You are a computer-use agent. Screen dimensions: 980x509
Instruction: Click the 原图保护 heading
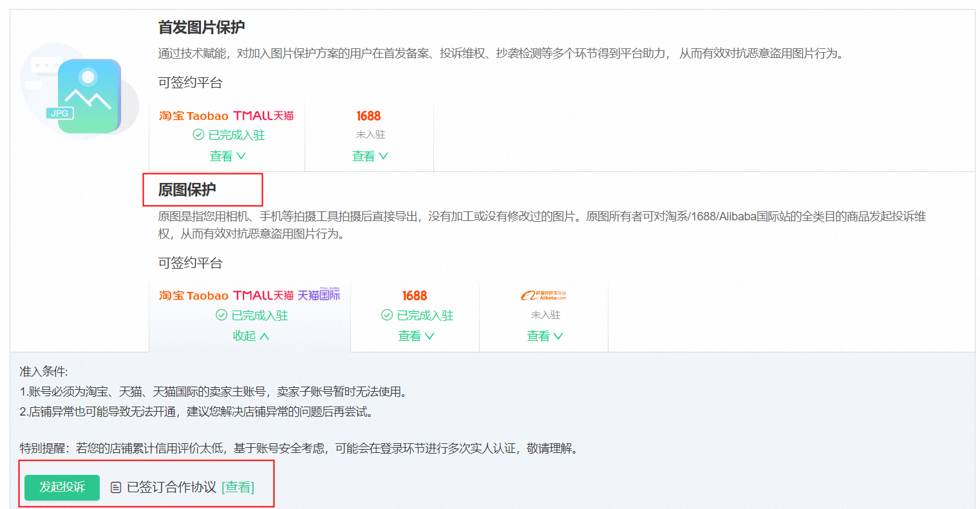[187, 189]
